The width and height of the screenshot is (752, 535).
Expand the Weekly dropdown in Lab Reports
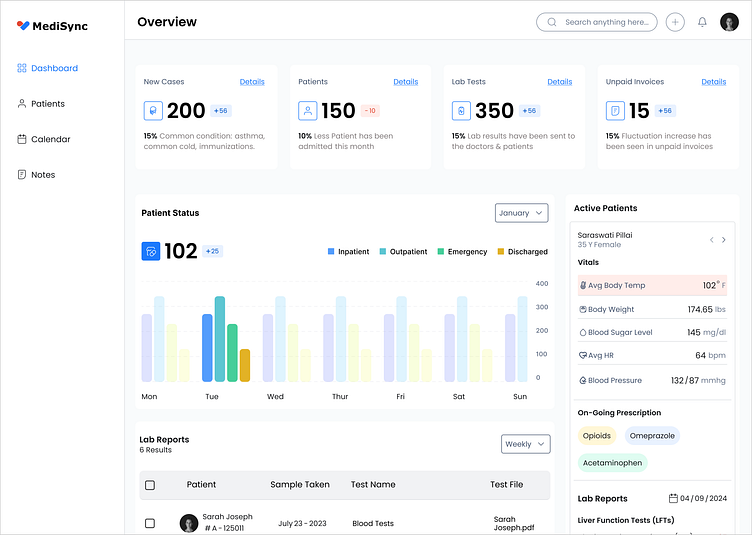tap(525, 444)
